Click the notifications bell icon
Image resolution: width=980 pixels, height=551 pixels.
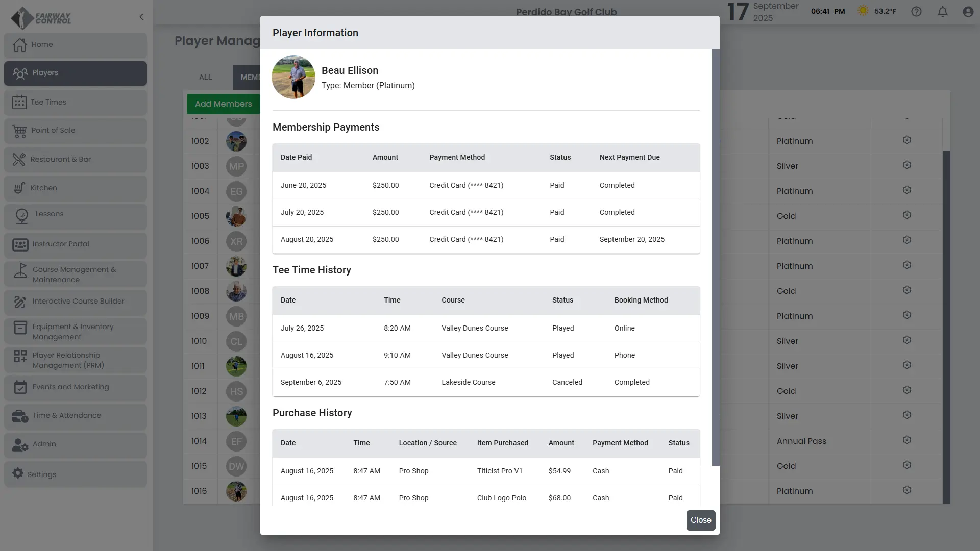click(943, 12)
